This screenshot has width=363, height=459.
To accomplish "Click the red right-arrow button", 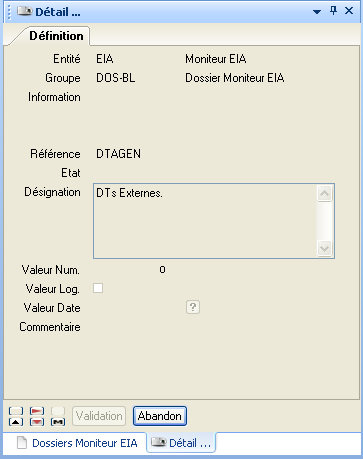I will (37, 411).
